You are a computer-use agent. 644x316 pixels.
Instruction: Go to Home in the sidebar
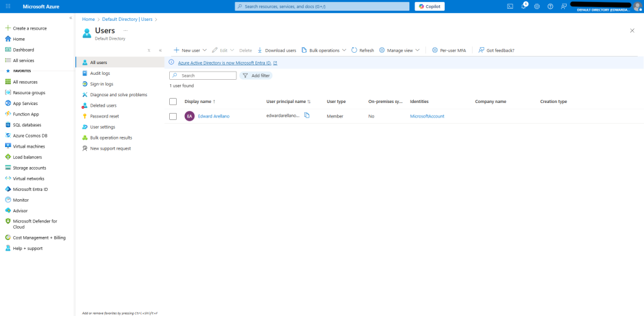[x=15, y=39]
